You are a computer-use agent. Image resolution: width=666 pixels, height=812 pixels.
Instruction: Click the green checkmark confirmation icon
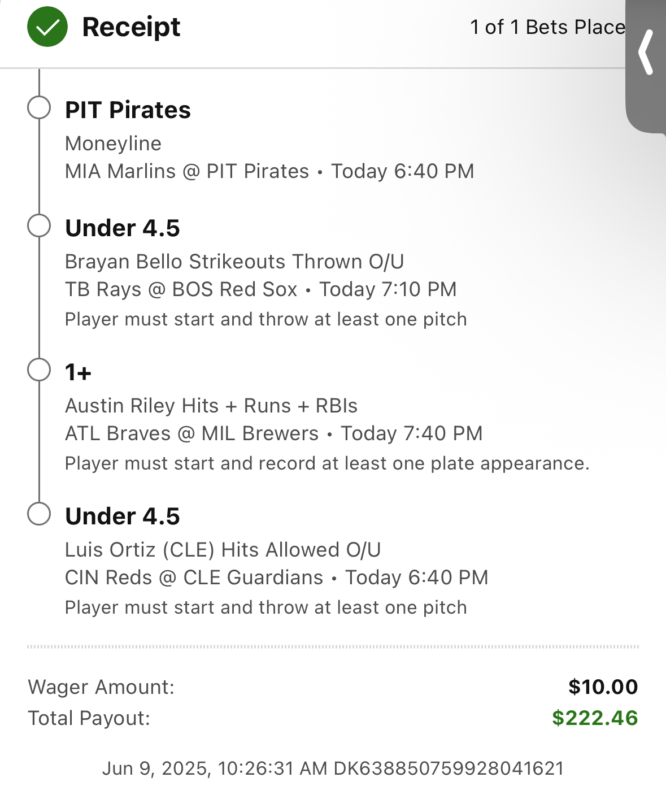(47, 27)
